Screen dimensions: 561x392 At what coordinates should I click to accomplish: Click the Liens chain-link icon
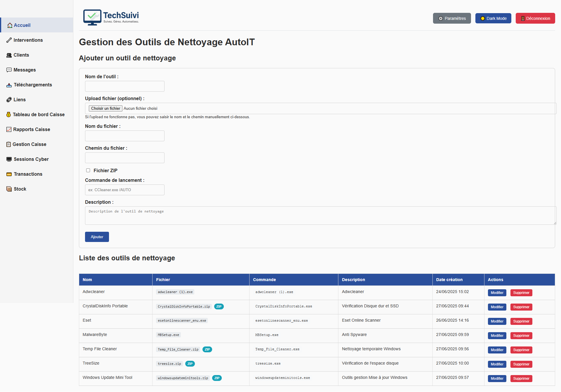point(9,100)
